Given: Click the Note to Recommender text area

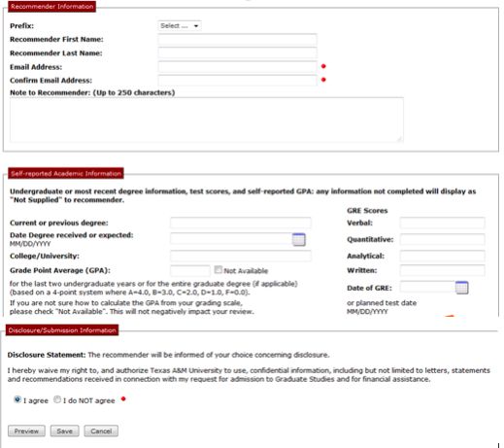Looking at the screenshot, I should coord(207,120).
